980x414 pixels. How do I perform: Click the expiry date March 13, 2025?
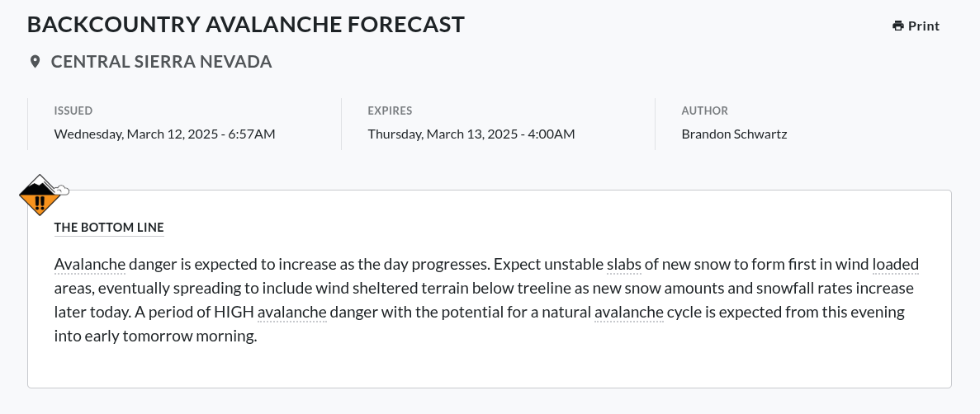tap(471, 134)
